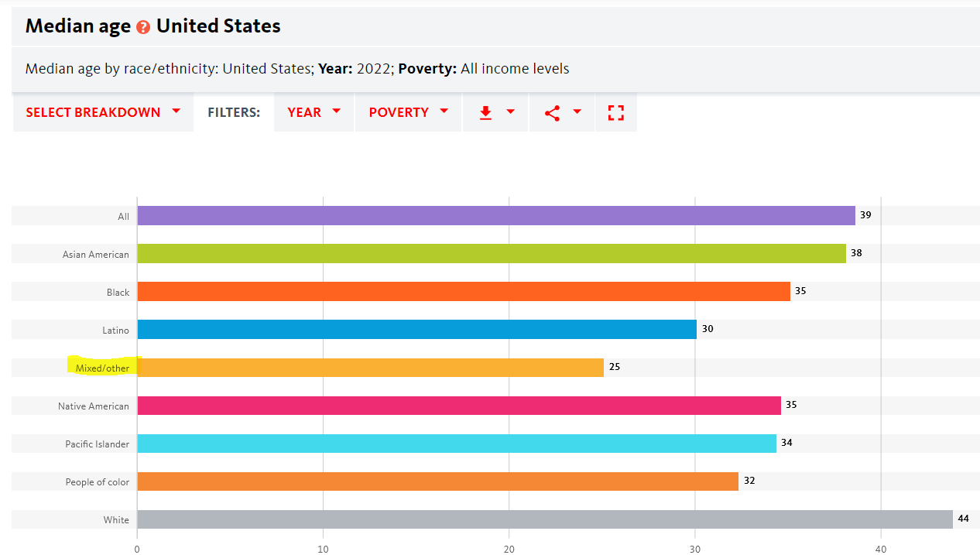
Task: Click the yellow-orange Mixed/other bar
Action: 371,367
